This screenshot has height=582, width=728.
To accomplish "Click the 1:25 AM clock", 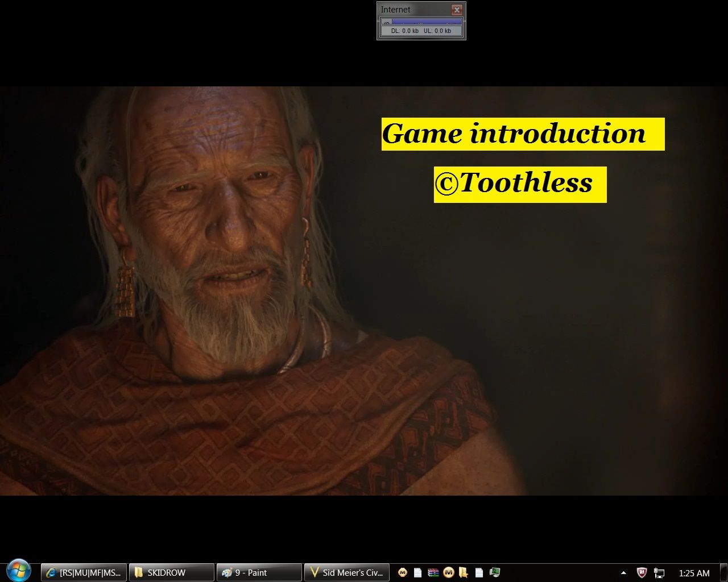I will pyautogui.click(x=694, y=573).
